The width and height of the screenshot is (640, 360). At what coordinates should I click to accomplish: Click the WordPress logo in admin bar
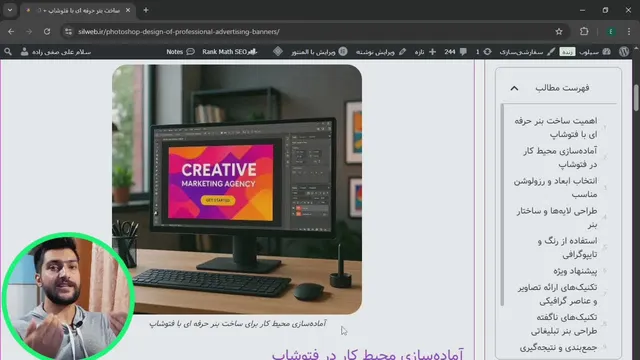point(624,51)
